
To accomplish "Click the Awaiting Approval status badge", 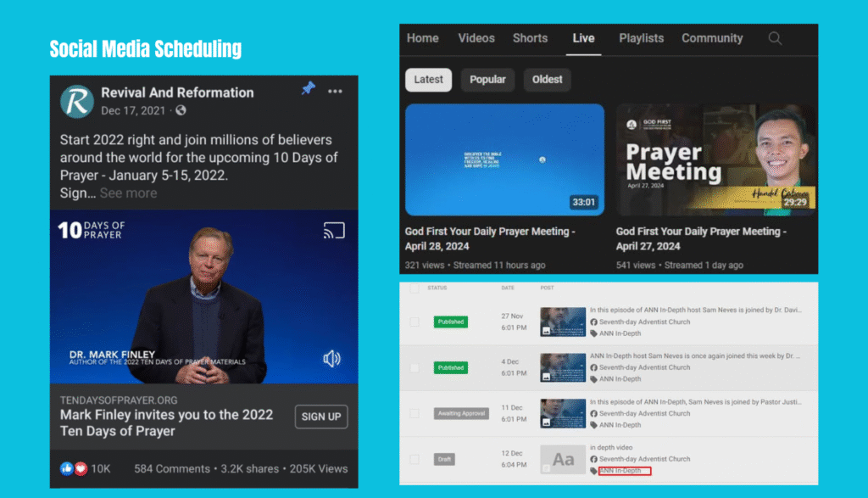I will tap(462, 414).
